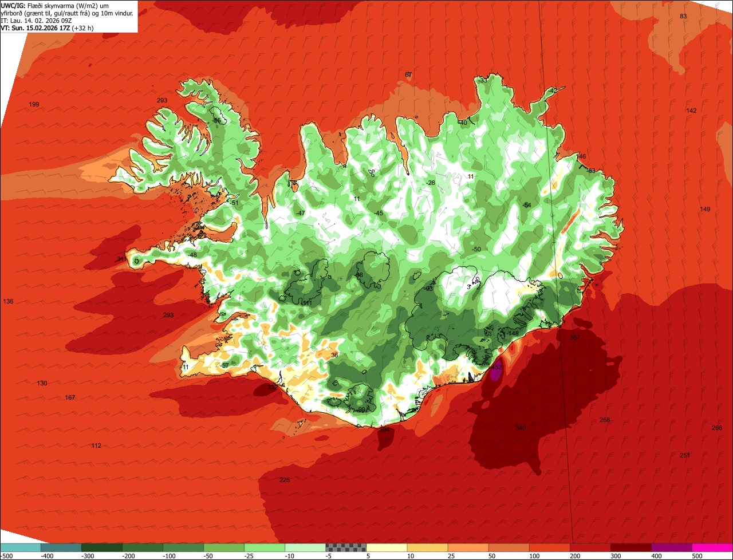Click the title line 'UWC/IG: Flæði skynvarma (W/m2) um'

(55, 6)
